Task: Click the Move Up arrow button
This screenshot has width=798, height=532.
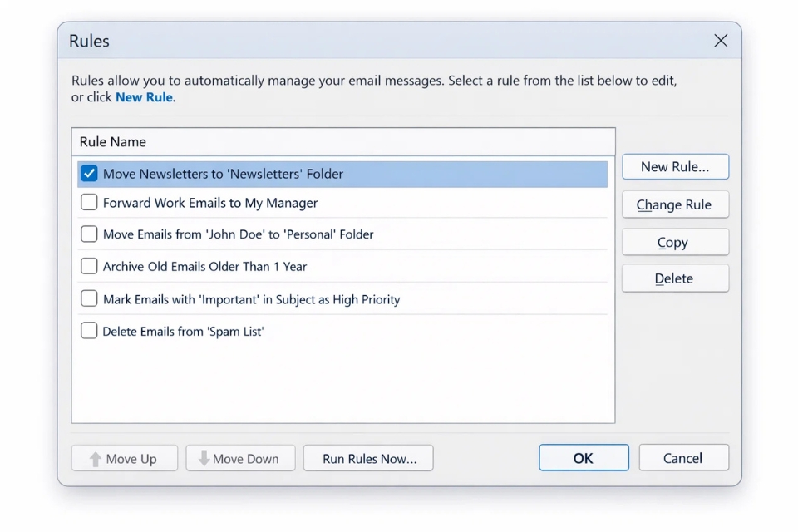Action: [124, 459]
